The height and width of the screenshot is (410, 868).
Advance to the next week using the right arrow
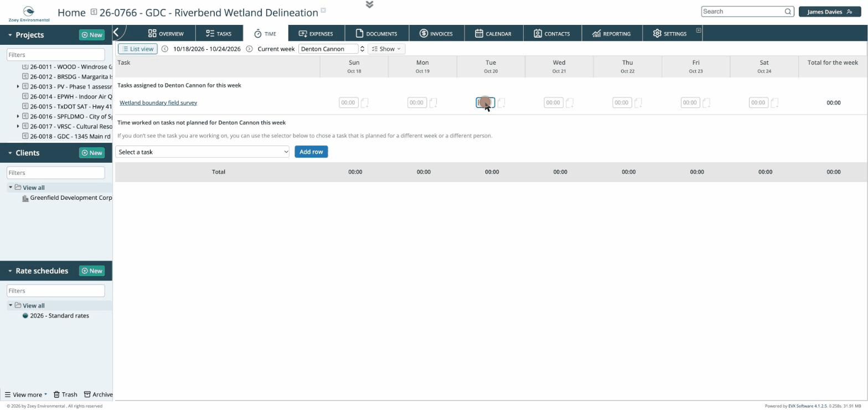[249, 49]
